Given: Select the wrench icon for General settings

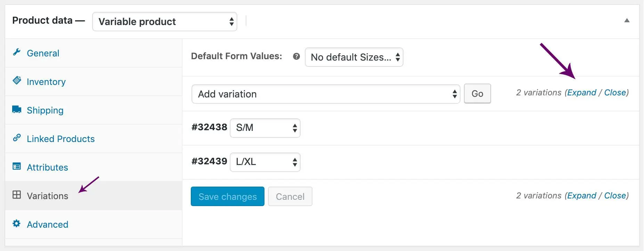Looking at the screenshot, I should pyautogui.click(x=17, y=52).
